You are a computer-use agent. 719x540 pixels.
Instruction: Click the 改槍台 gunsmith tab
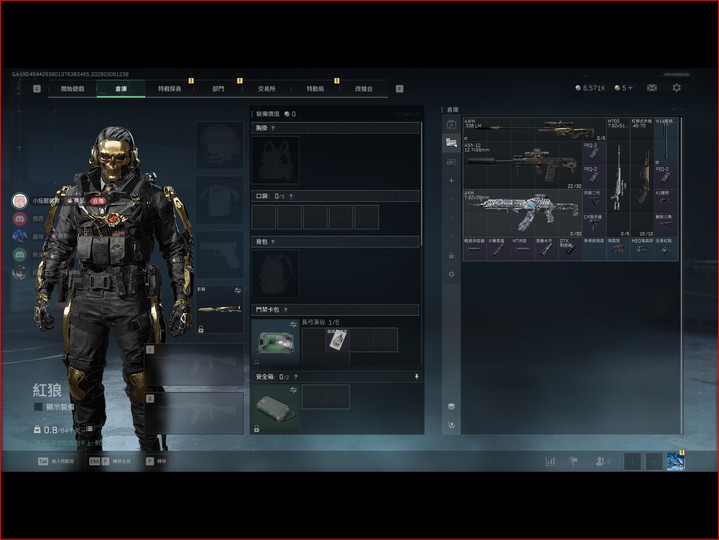point(363,89)
